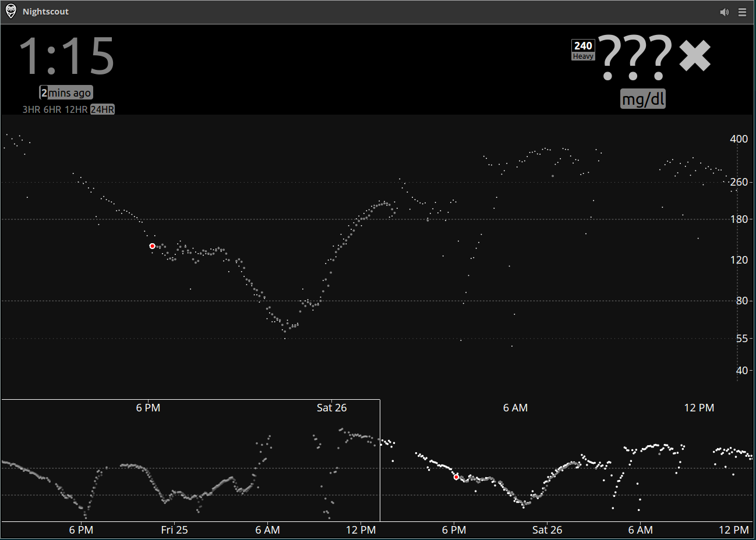Click the 'Fri 25' date label
The height and width of the screenshot is (540, 756).
point(175,530)
